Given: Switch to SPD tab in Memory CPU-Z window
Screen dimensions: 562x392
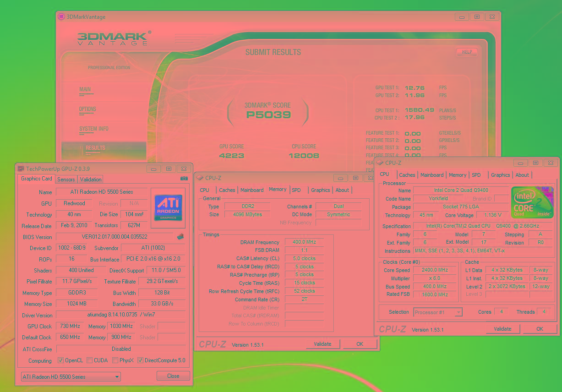Looking at the screenshot, I should point(296,190).
